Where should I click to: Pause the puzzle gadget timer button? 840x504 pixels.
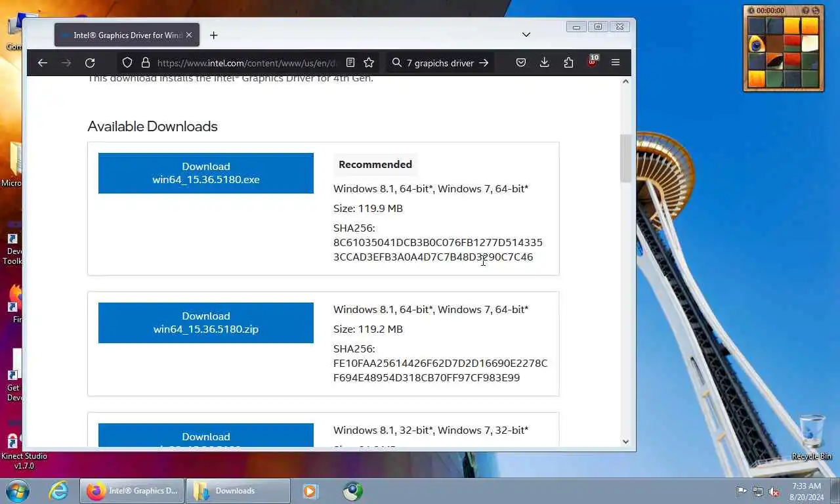click(x=750, y=10)
